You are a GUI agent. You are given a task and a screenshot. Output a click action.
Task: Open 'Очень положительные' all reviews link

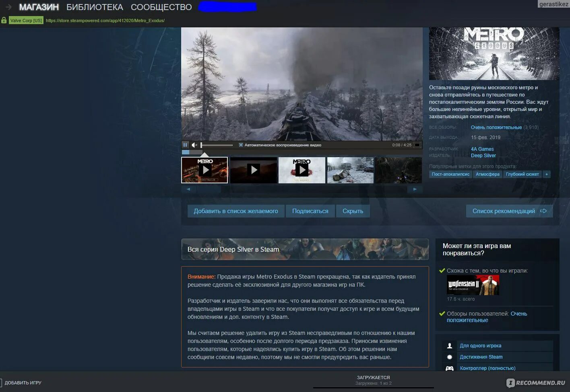click(x=496, y=127)
